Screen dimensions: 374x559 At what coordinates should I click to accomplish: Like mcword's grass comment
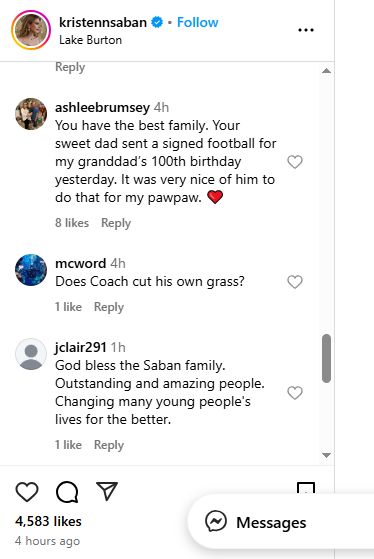tap(295, 282)
